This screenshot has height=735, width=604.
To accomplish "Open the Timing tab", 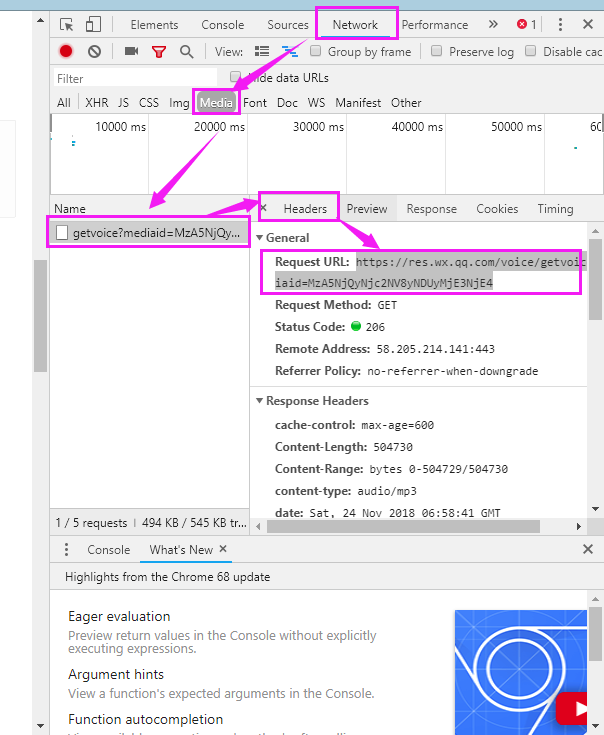I will tap(555, 209).
